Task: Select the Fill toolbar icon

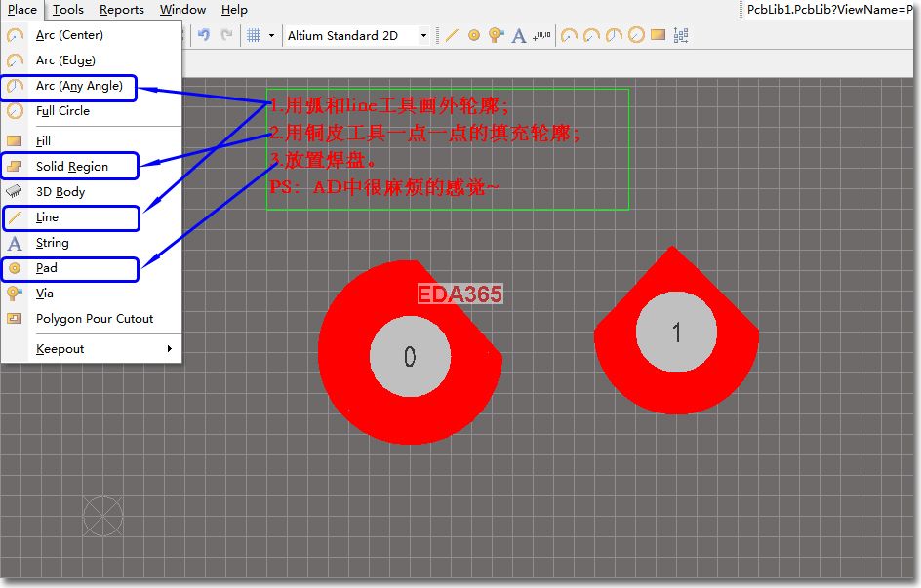Action: [658, 35]
